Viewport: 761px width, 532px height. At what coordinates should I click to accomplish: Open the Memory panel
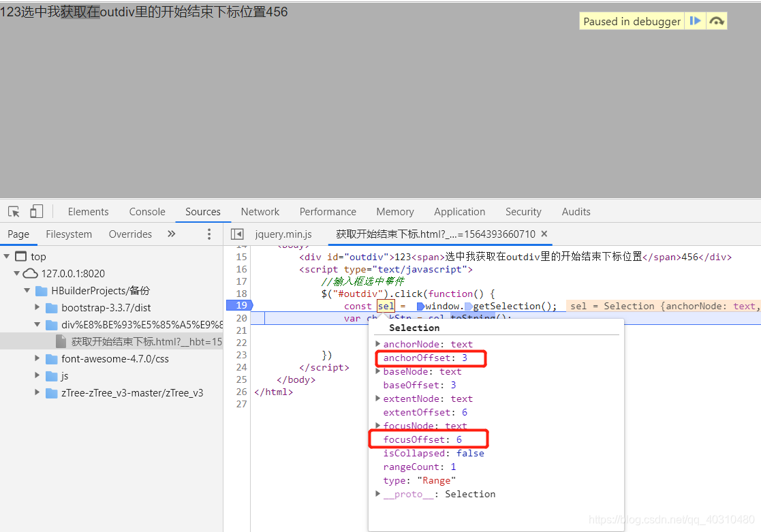coord(395,212)
